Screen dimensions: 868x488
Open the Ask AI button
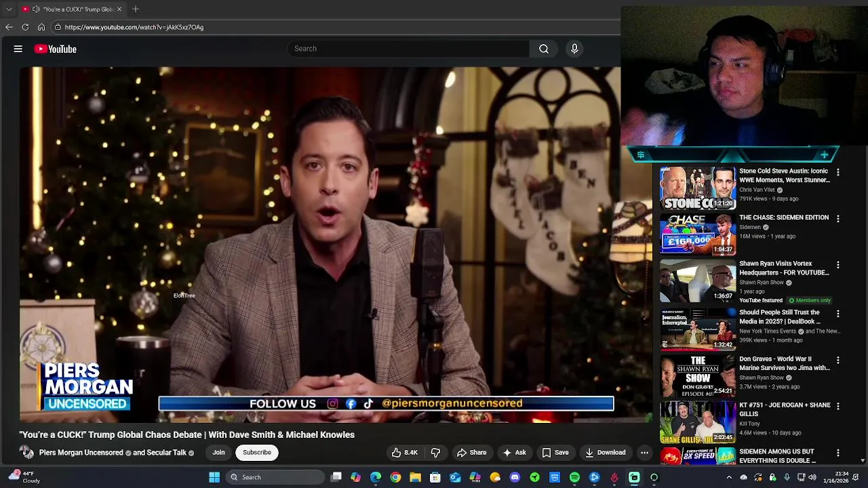[514, 452]
